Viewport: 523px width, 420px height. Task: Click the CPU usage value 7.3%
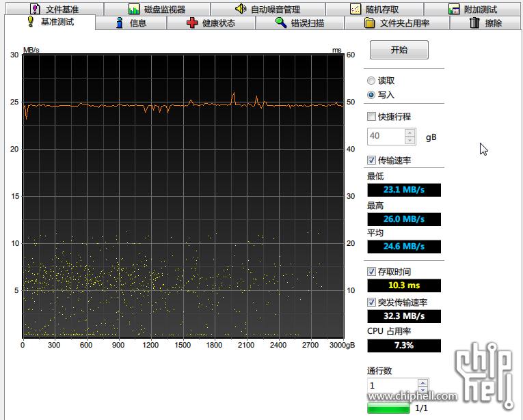(x=404, y=346)
